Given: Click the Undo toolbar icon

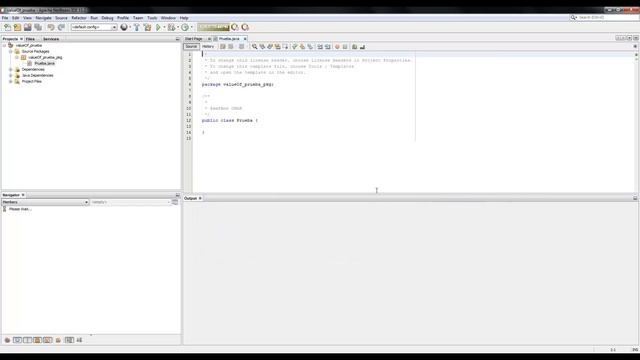Looking at the screenshot, I should point(51,27).
